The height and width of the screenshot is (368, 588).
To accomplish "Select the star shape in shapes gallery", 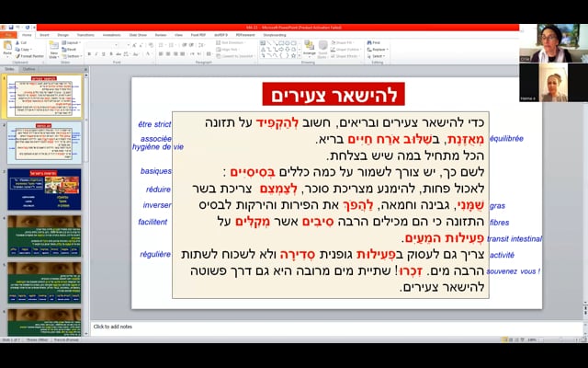I will (294, 55).
